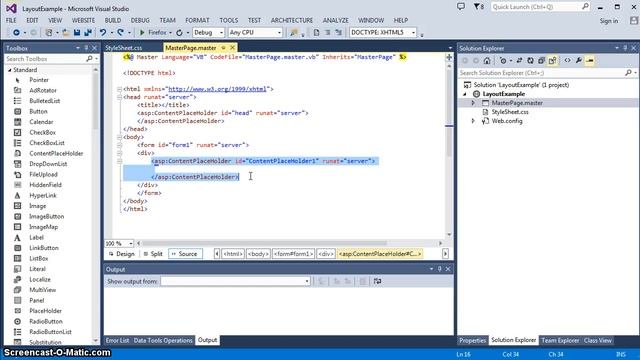Click the Home icon in Solution Explorer

coord(487,60)
